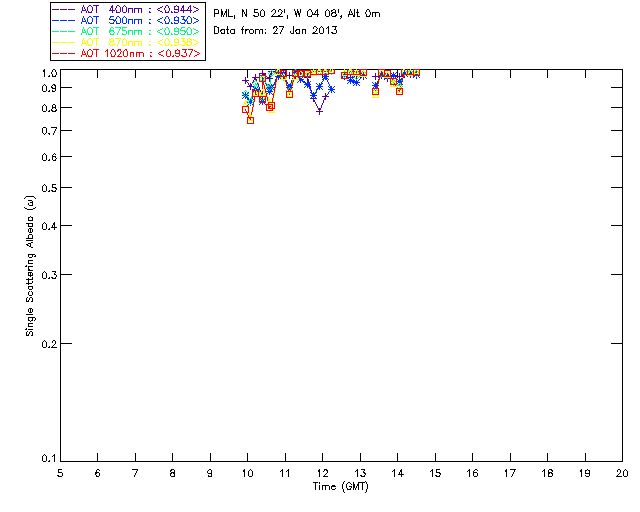
Task: Click the blue dashed line sample in legend
Action: click(64, 20)
